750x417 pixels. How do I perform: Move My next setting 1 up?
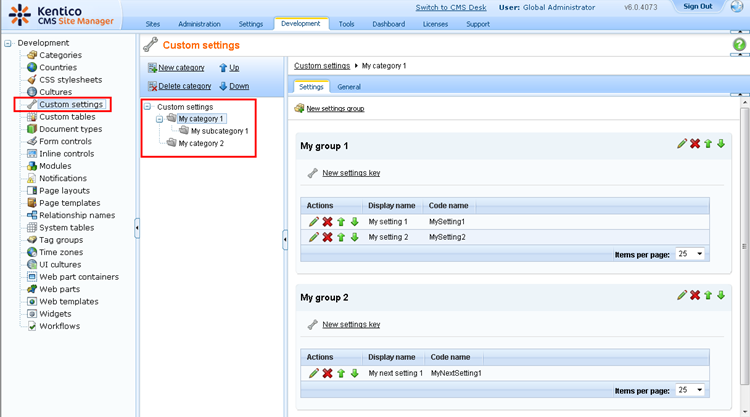click(x=341, y=373)
